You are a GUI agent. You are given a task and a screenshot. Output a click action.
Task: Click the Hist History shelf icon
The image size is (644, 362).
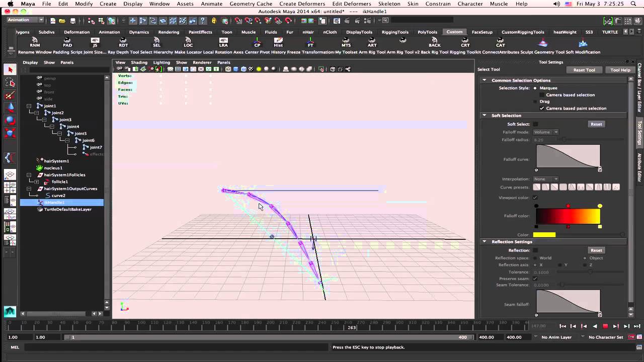click(278, 42)
